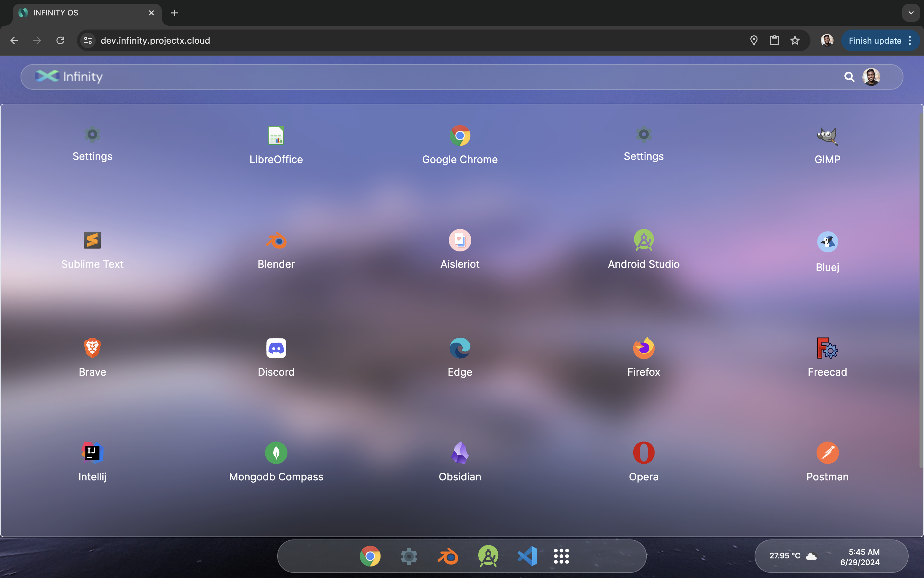Viewport: 924px width, 578px height.
Task: Open Firefox browser
Action: click(x=643, y=358)
